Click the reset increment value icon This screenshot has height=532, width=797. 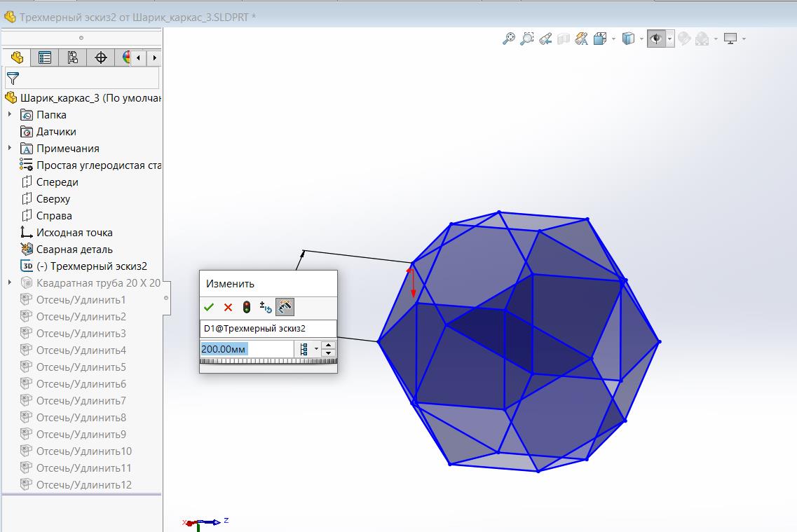click(x=266, y=307)
